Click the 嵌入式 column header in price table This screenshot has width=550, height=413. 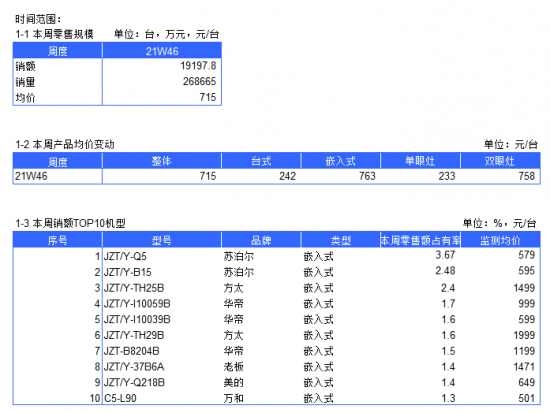pyautogui.click(x=341, y=161)
